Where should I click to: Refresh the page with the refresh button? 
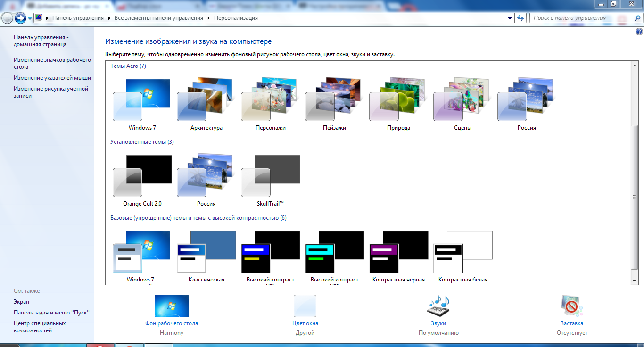click(520, 18)
